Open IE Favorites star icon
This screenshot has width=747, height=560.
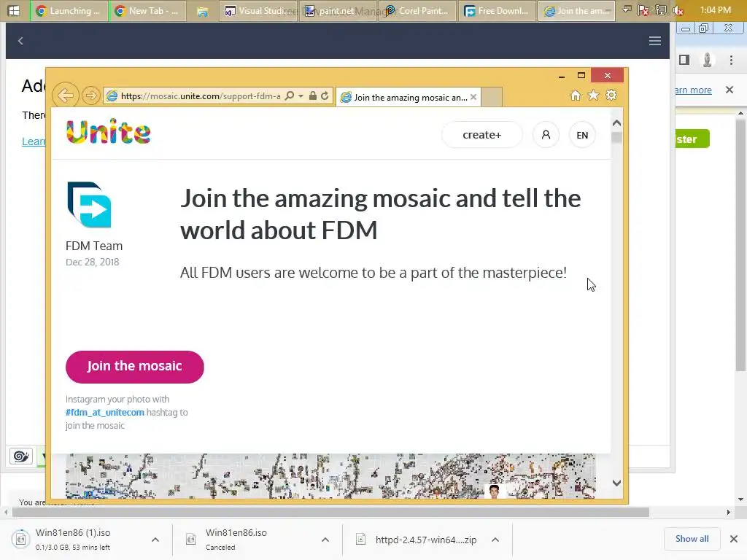pos(593,96)
